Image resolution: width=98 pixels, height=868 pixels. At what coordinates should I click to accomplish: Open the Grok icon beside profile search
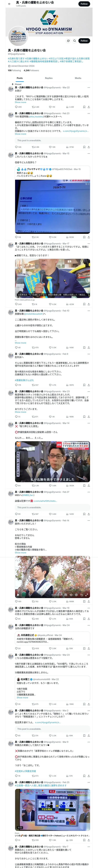click(68, 41)
